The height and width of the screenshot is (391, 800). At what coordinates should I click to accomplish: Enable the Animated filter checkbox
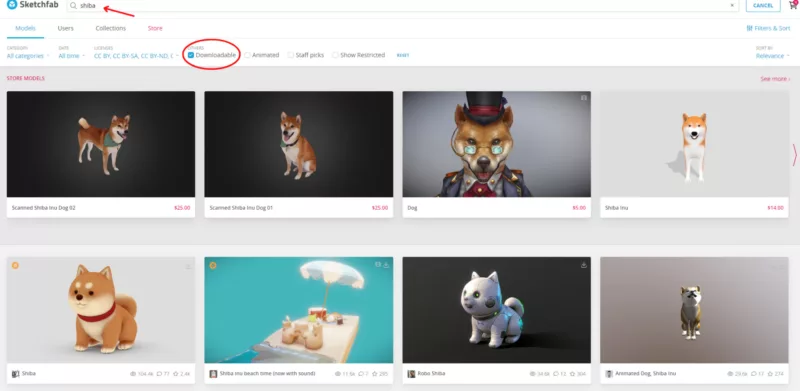247,55
